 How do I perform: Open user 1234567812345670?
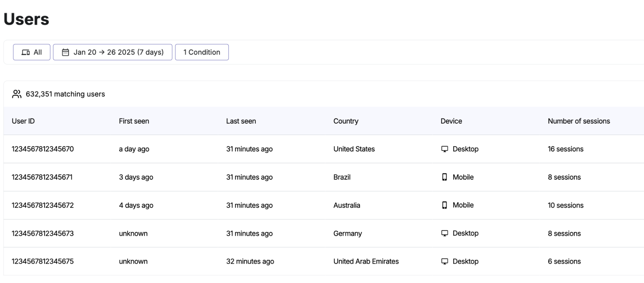click(x=43, y=149)
